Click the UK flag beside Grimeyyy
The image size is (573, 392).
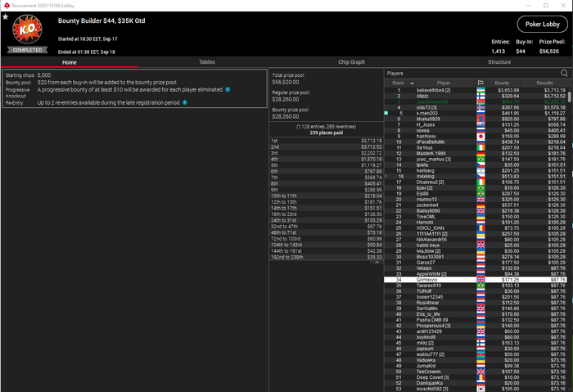pyautogui.click(x=481, y=280)
